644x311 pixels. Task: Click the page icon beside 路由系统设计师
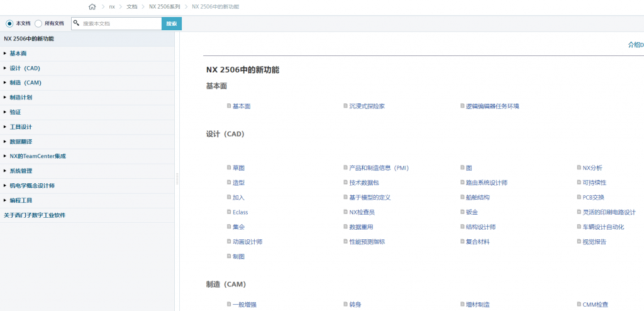(462, 182)
